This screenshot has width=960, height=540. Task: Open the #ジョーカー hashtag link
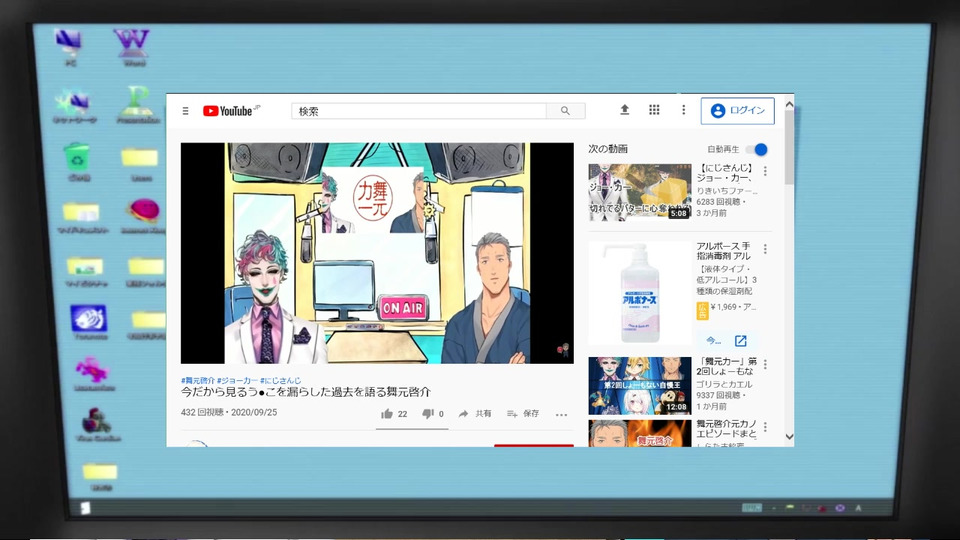point(237,380)
